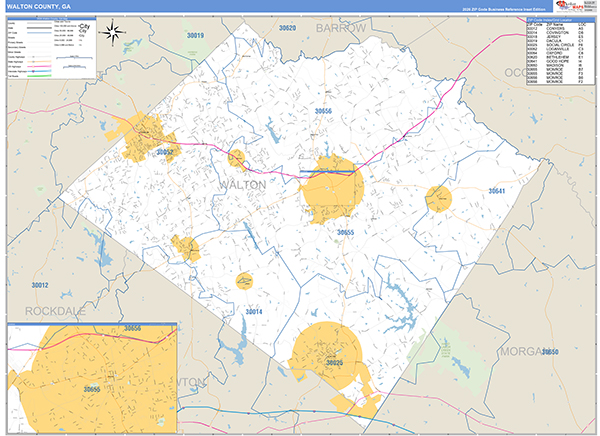
Task: Click ZIP label 30650 on the map
Action: [x=550, y=352]
